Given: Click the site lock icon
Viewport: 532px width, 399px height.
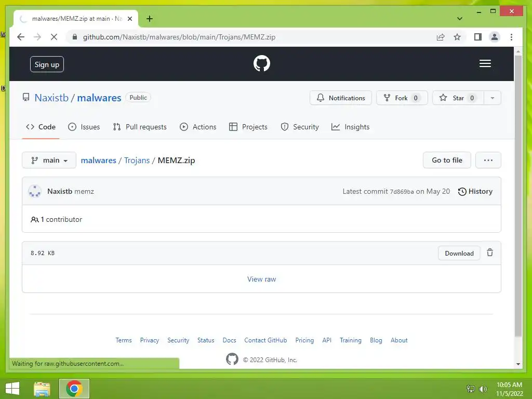Looking at the screenshot, I should tap(75, 37).
